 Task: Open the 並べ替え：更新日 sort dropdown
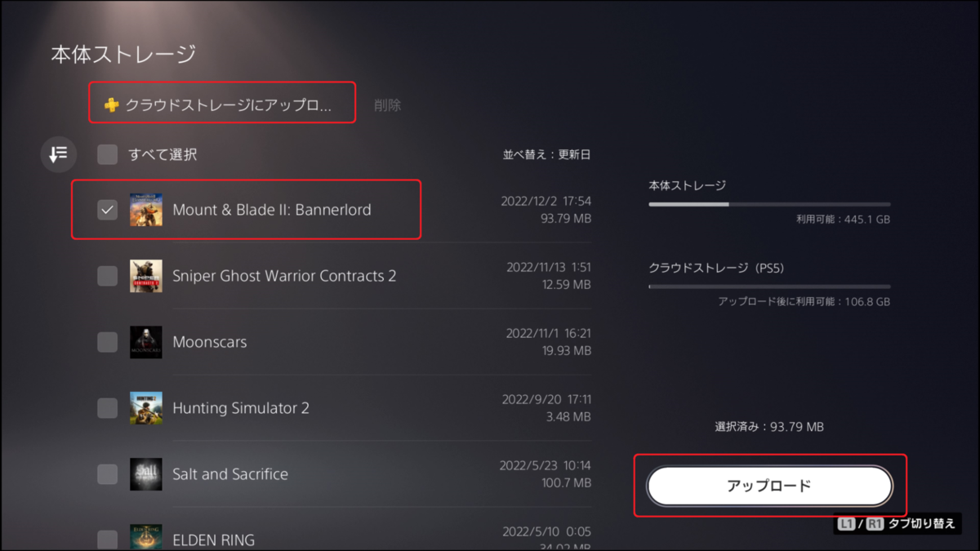(546, 154)
